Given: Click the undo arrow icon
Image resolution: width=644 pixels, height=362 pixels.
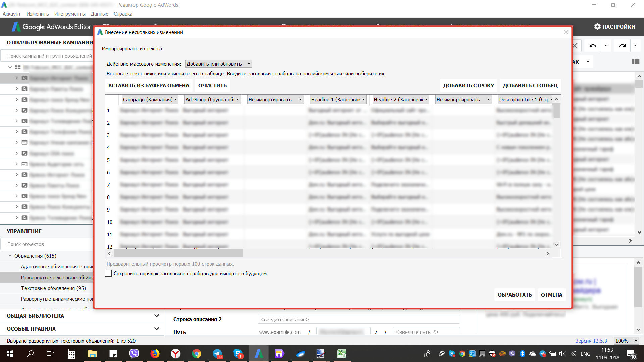Looking at the screenshot, I should (x=593, y=45).
